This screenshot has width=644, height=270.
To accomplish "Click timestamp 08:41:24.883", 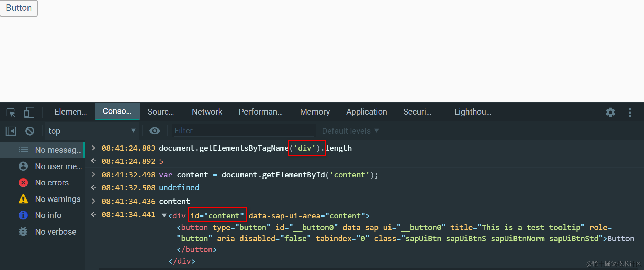I will [x=128, y=148].
